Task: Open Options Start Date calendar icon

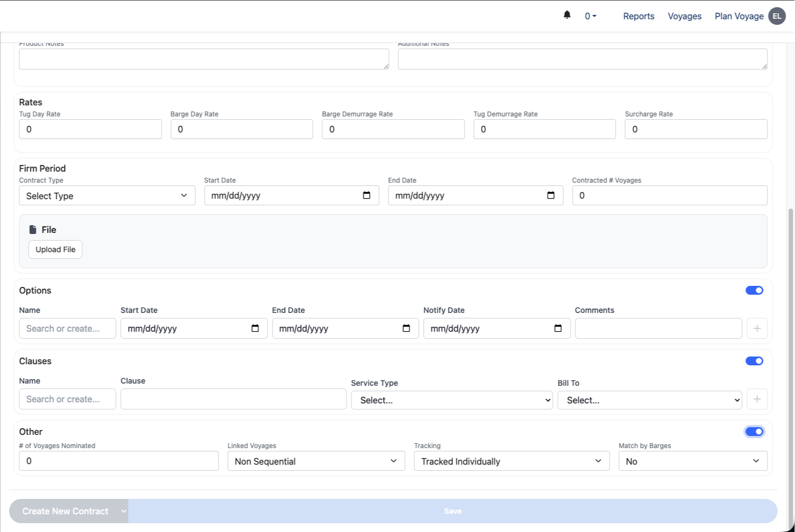Action: click(x=255, y=328)
